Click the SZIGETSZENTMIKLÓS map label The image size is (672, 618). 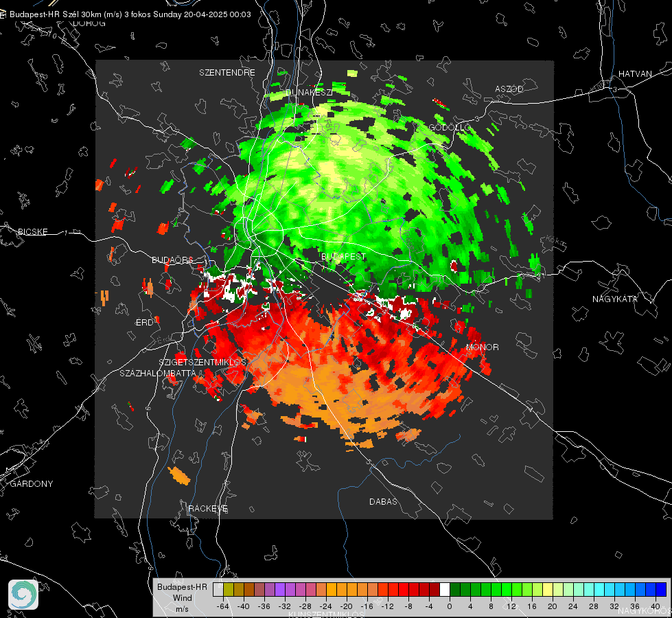(x=202, y=362)
